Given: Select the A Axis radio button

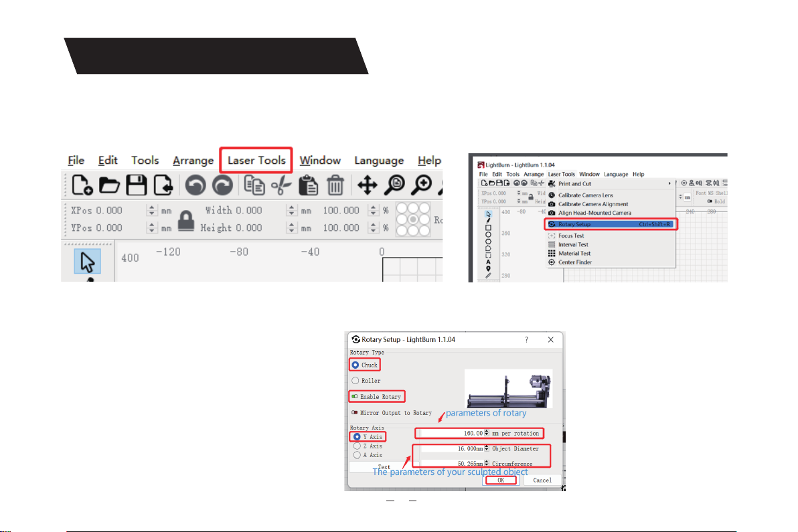Looking at the screenshot, I should tap(357, 455).
